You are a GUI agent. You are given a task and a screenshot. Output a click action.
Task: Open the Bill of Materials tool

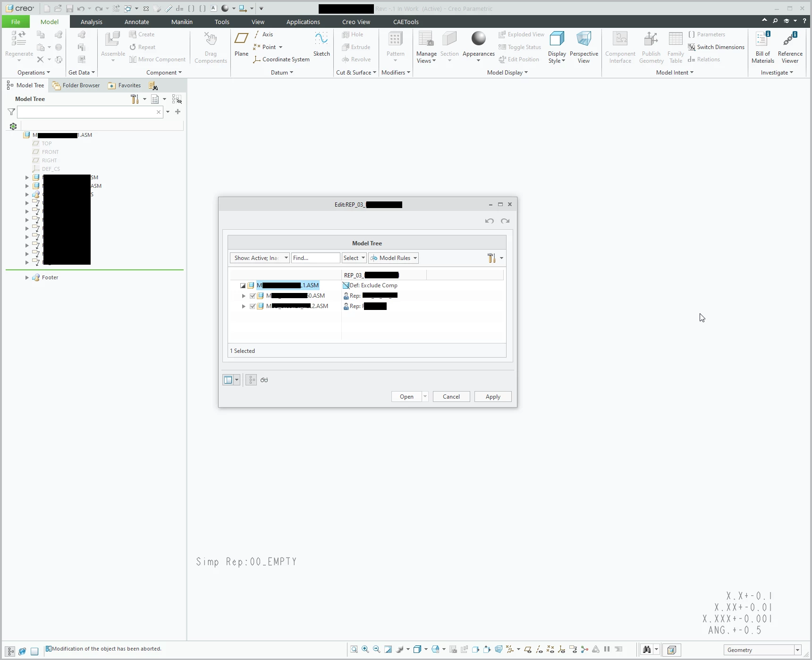762,47
